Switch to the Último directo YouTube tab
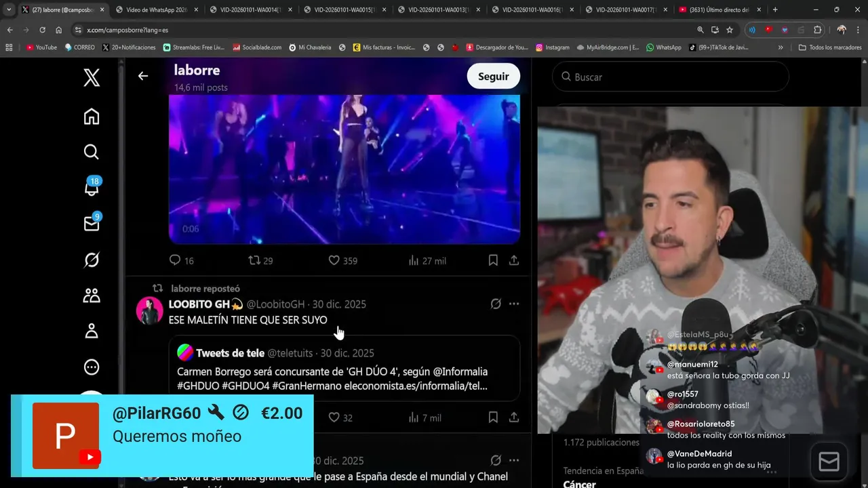Viewport: 868px width, 488px height. click(718, 10)
